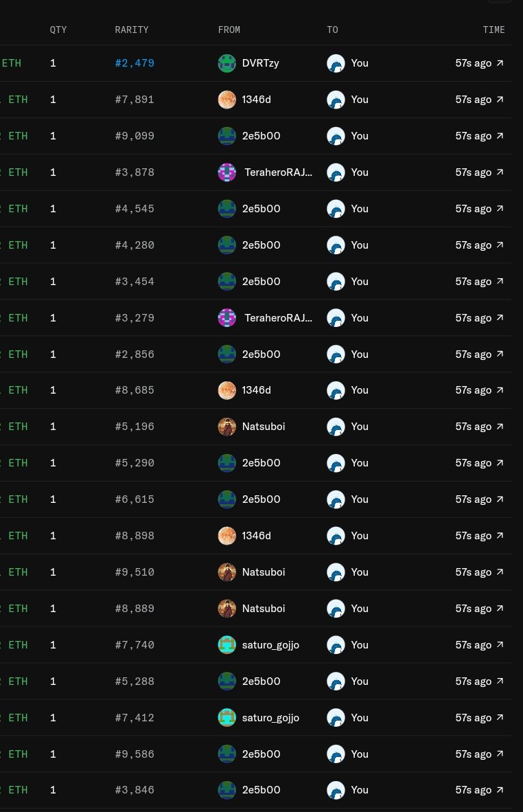
Task: Open TeraheroRAJ... name in #3,279 row
Action: pos(278,318)
